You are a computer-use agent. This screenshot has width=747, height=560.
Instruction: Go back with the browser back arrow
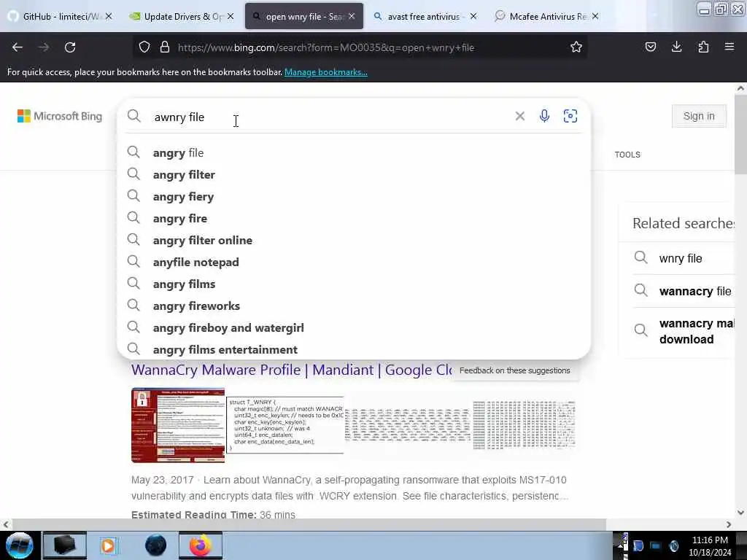click(x=18, y=47)
